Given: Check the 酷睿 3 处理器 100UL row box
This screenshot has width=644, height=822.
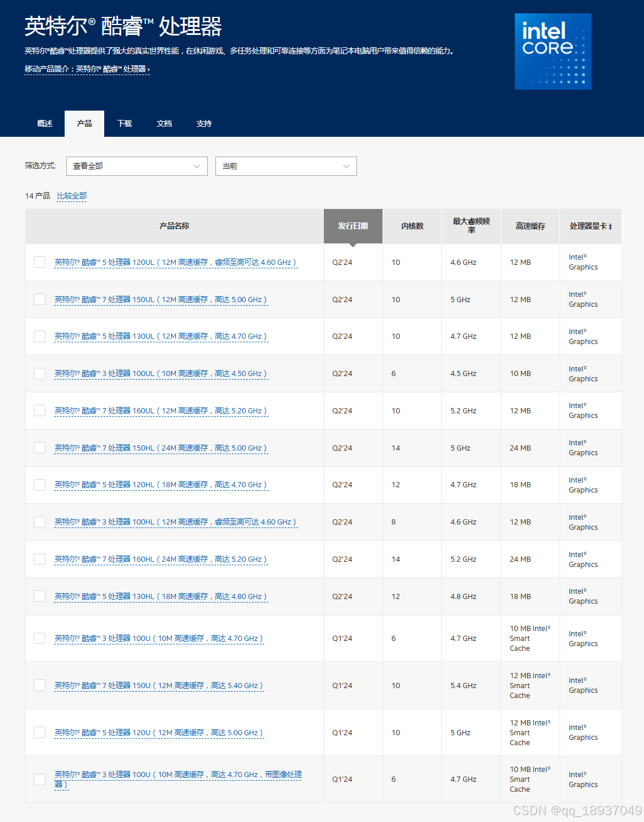Looking at the screenshot, I should [40, 373].
